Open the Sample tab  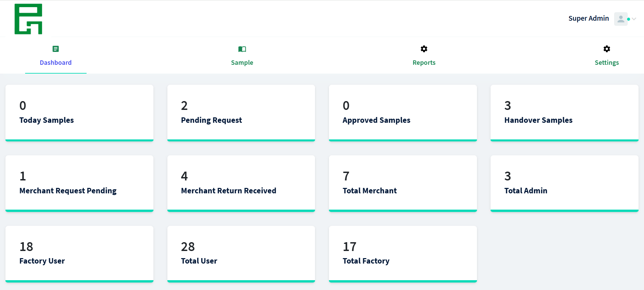[242, 63]
